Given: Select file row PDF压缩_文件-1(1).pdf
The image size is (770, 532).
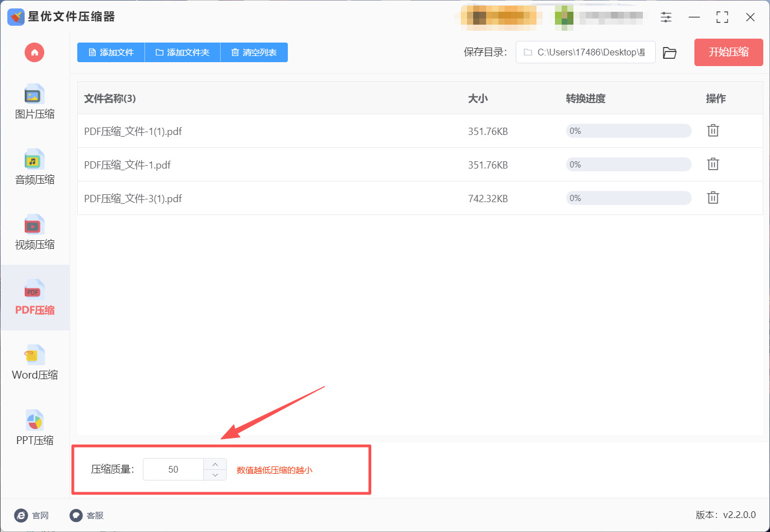Looking at the screenshot, I should pos(420,131).
